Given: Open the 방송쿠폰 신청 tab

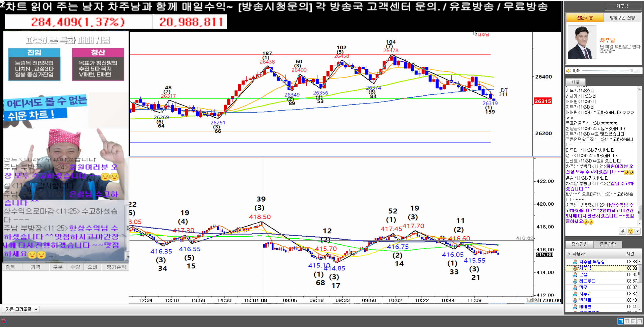Looking at the screenshot, I should [622, 18].
